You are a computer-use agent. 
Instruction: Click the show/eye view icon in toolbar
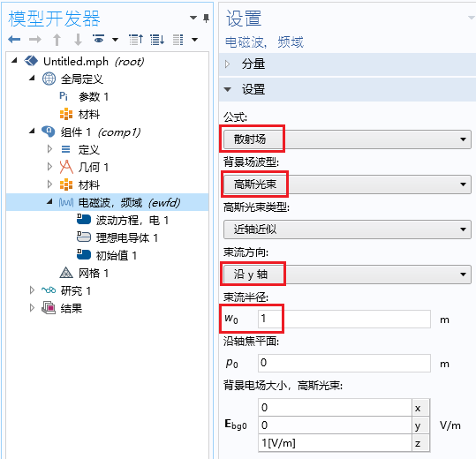point(98,39)
